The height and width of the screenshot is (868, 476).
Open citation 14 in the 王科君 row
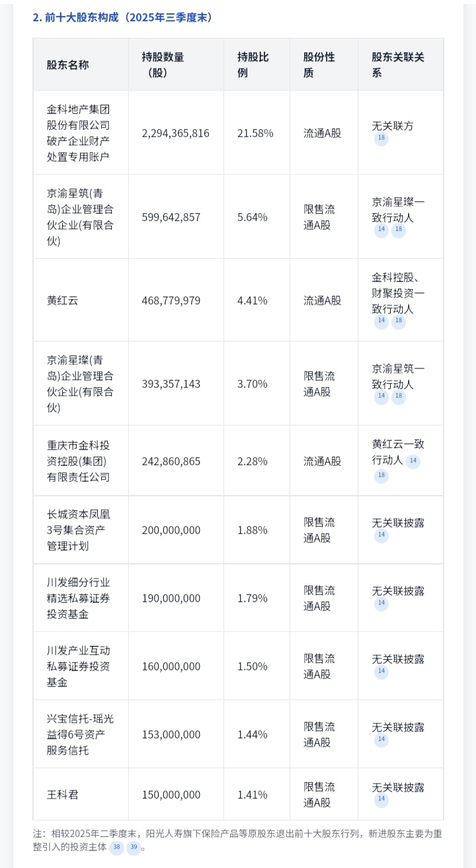381,801
